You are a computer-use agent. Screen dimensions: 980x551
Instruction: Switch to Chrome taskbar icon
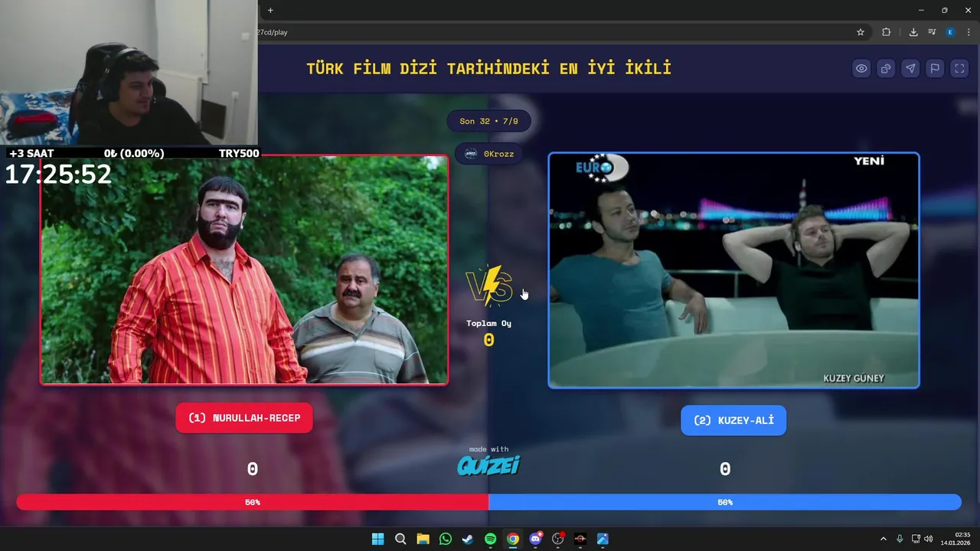(513, 539)
